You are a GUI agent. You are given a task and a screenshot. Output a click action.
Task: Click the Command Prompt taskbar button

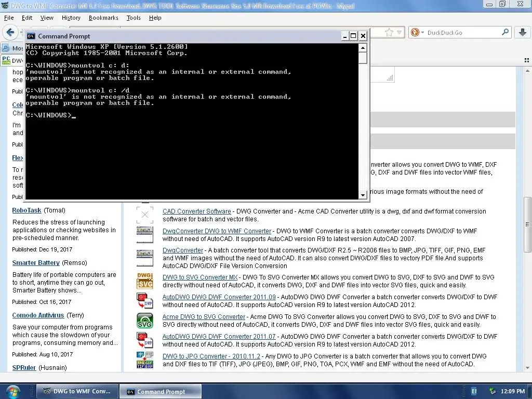[161, 392]
